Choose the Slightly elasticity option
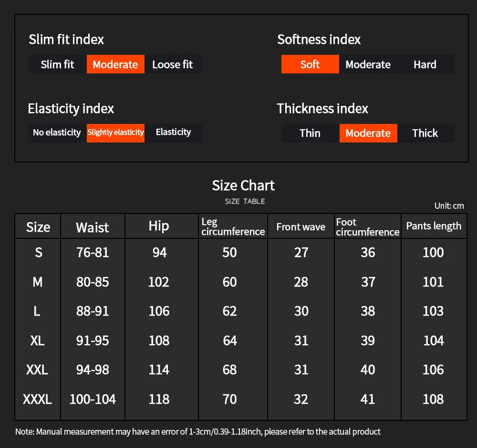Screen dimensions: 477x448 coord(115,132)
